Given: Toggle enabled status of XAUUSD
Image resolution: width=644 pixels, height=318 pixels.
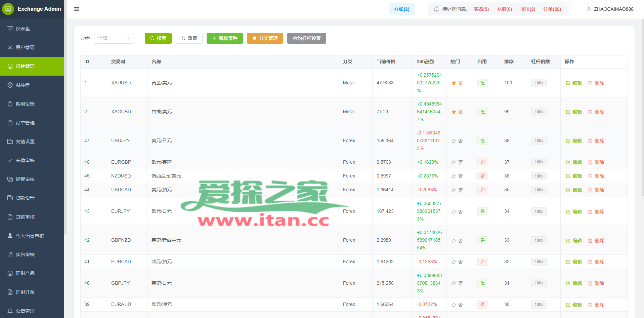Looking at the screenshot, I should click(x=483, y=83).
